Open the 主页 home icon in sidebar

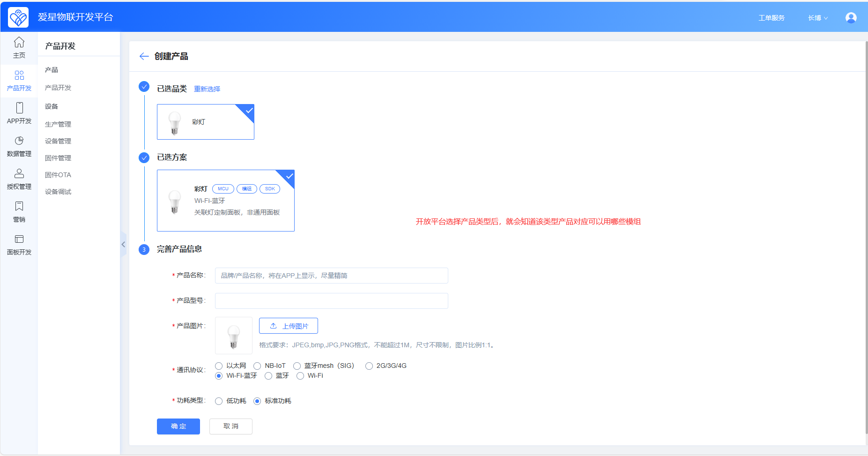tap(19, 42)
